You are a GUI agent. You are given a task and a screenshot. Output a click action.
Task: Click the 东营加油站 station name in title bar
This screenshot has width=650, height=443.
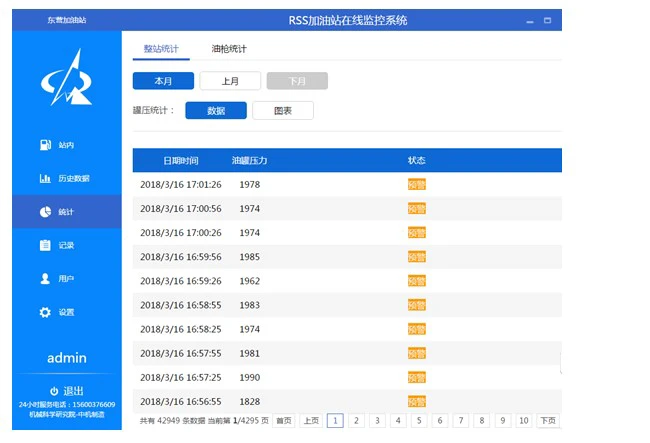67,20
